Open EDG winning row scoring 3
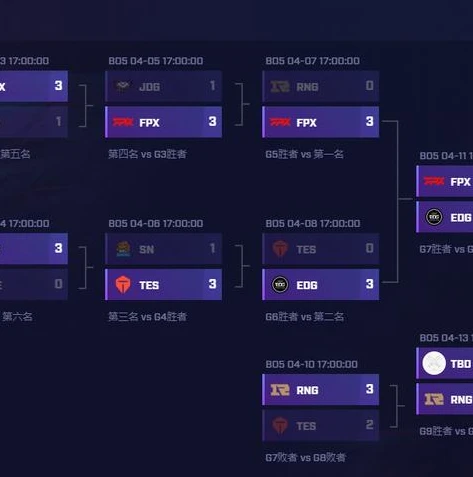The height and width of the screenshot is (477, 473). [321, 284]
